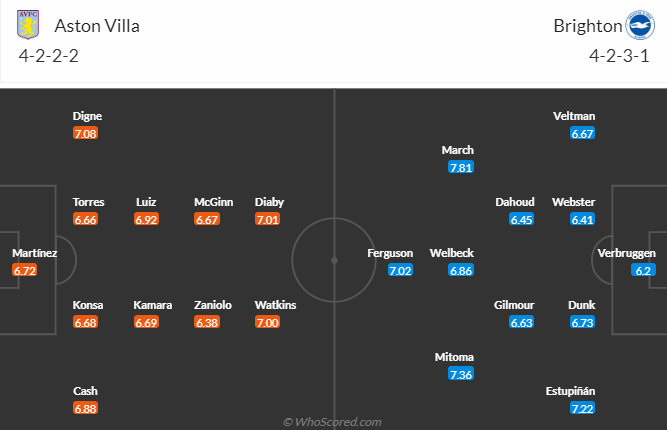Open player Ferguson's name
The width and height of the screenshot is (667, 430).
point(390,253)
